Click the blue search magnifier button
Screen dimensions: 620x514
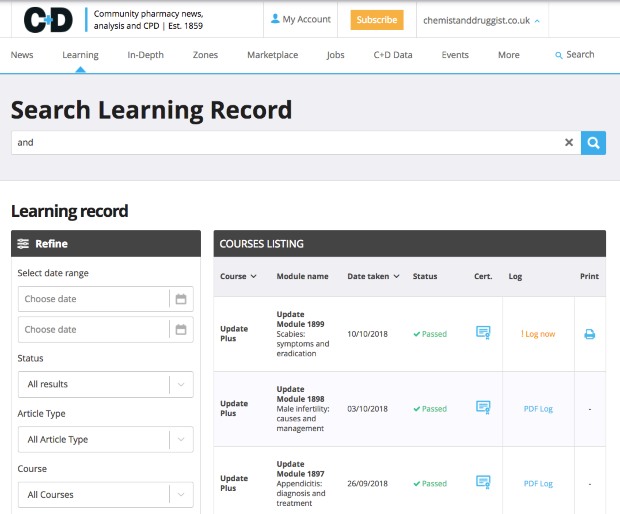(x=593, y=142)
